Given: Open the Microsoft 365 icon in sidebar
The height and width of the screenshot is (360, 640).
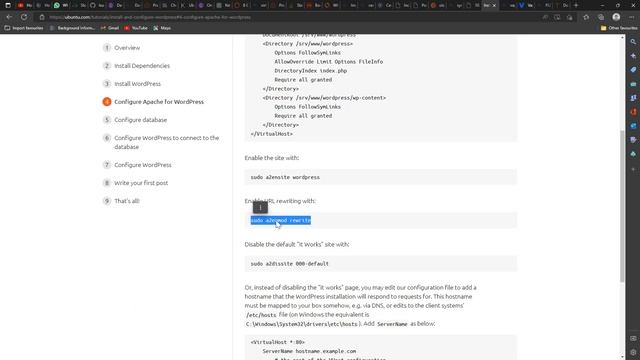Looking at the screenshot, I should (x=633, y=112).
